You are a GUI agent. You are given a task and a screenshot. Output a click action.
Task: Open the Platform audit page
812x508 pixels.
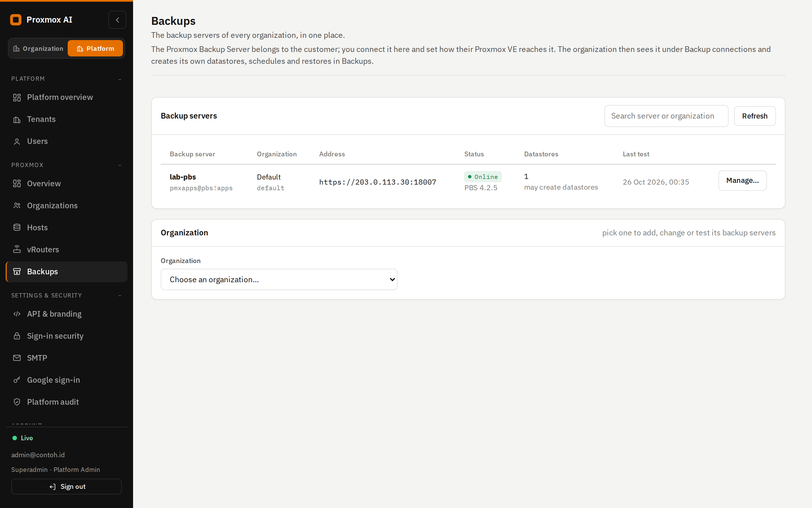point(67,402)
